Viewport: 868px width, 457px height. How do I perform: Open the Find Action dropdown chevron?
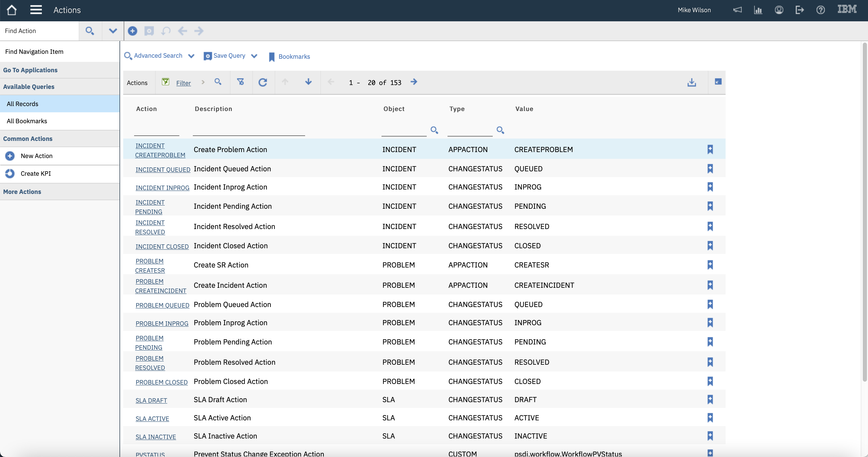(113, 31)
